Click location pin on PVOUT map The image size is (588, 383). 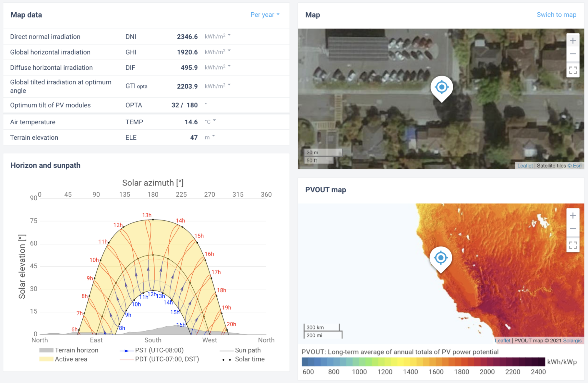tap(440, 258)
